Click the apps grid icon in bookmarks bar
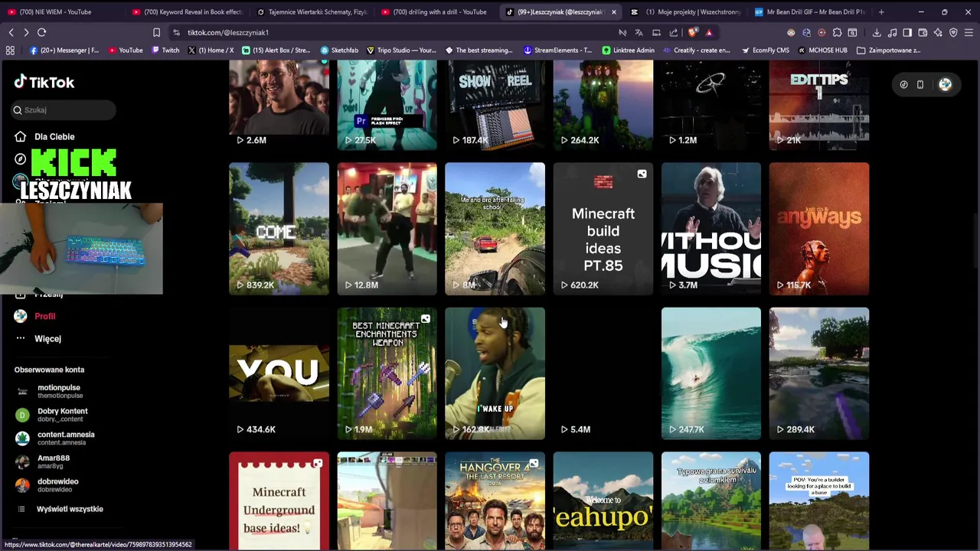The height and width of the screenshot is (551, 980). [10, 50]
